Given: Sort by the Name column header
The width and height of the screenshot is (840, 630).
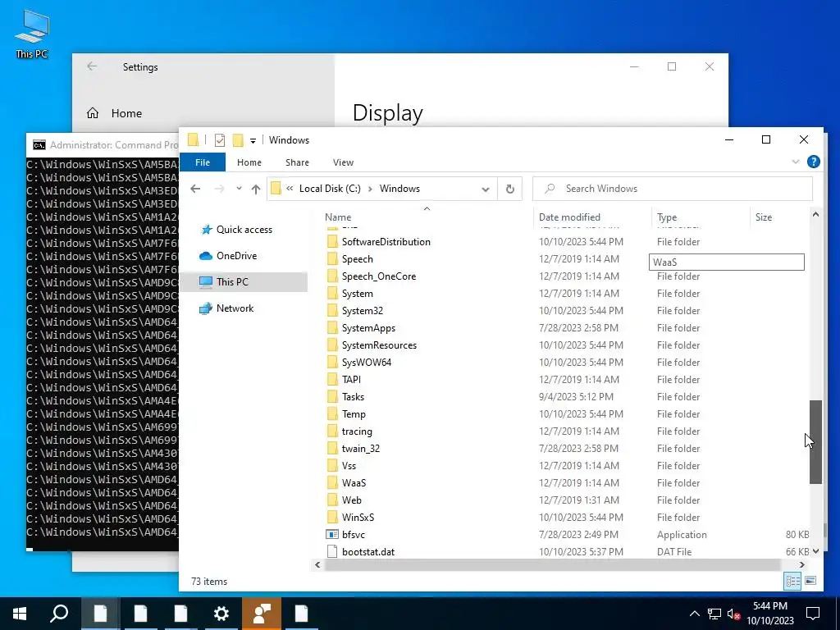Looking at the screenshot, I should coord(338,217).
